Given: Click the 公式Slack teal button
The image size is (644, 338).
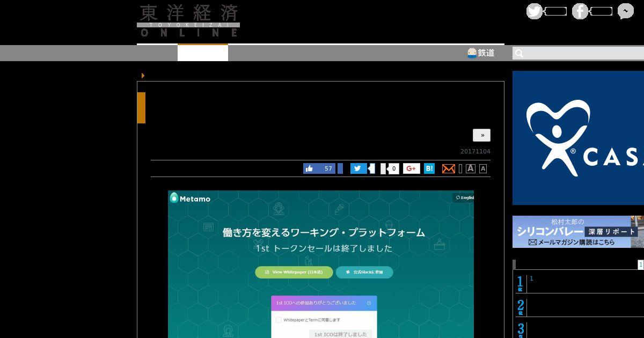Looking at the screenshot, I should (364, 272).
